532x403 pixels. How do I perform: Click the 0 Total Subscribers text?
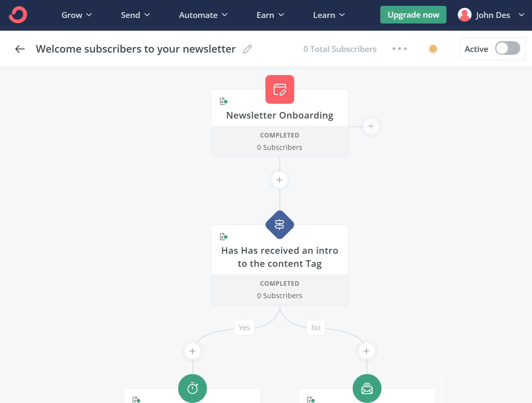tap(340, 49)
